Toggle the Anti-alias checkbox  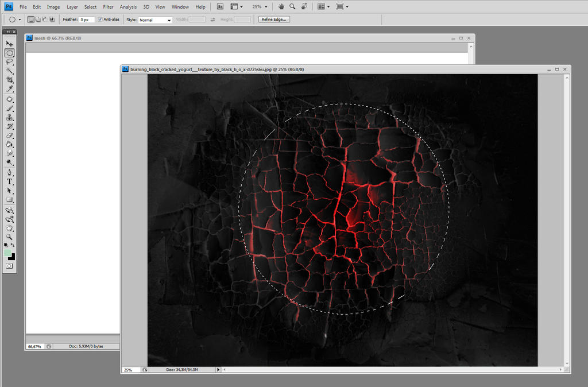(100, 20)
